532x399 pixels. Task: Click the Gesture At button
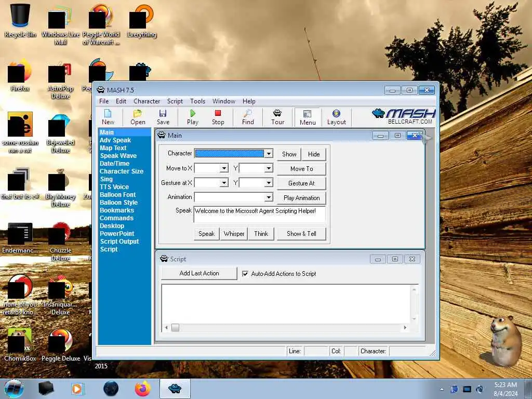tap(302, 183)
